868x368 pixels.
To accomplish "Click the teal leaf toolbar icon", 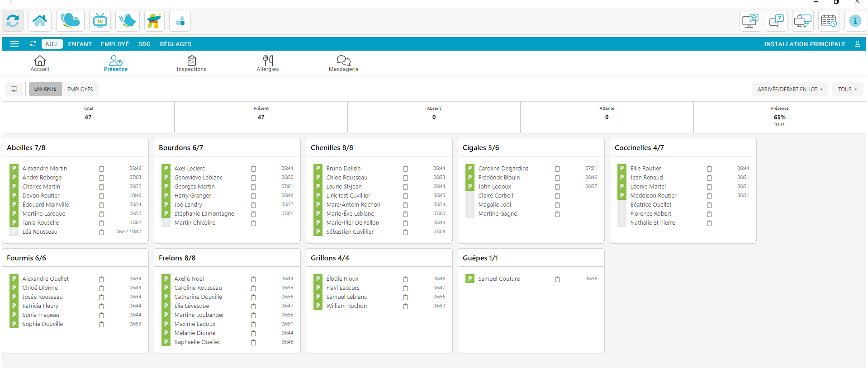I will (x=127, y=21).
